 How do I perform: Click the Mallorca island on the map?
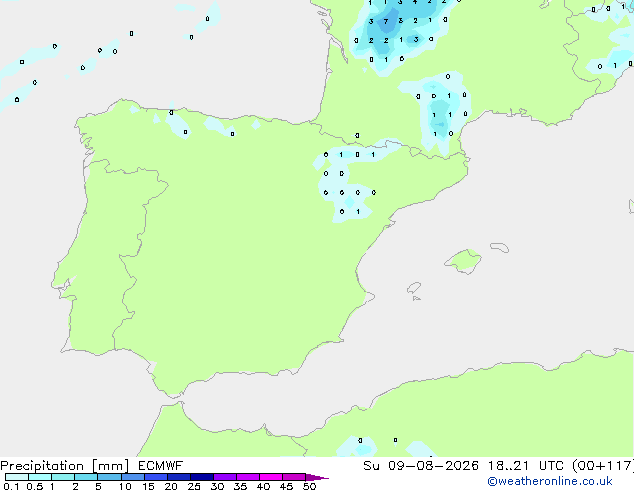pyautogui.click(x=463, y=262)
